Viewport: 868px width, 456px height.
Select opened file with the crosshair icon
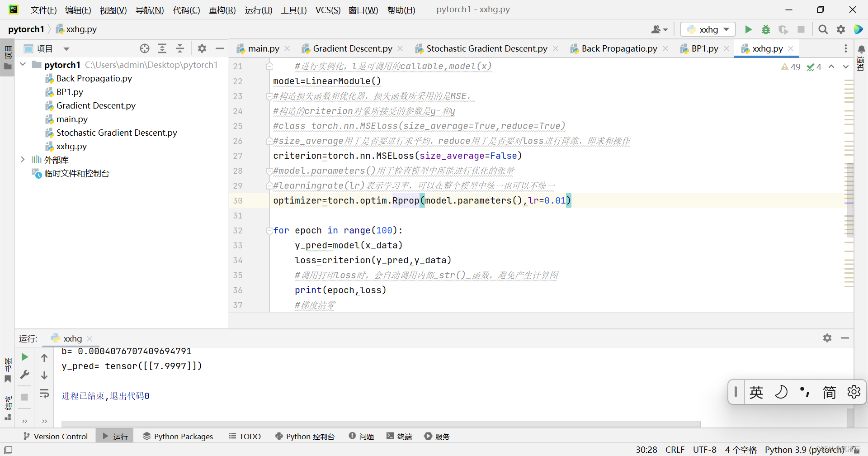145,48
